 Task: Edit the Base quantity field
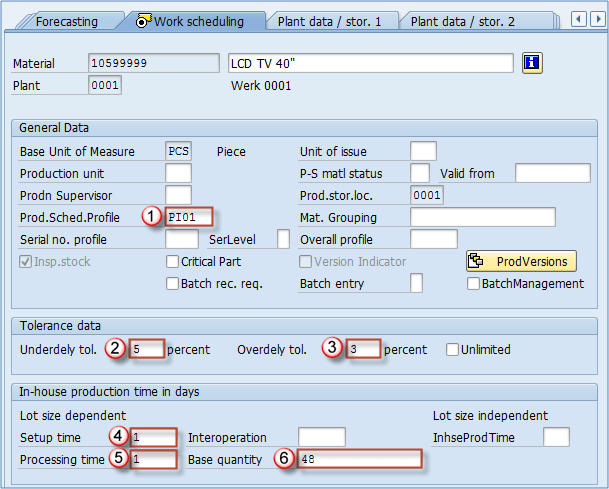[358, 459]
